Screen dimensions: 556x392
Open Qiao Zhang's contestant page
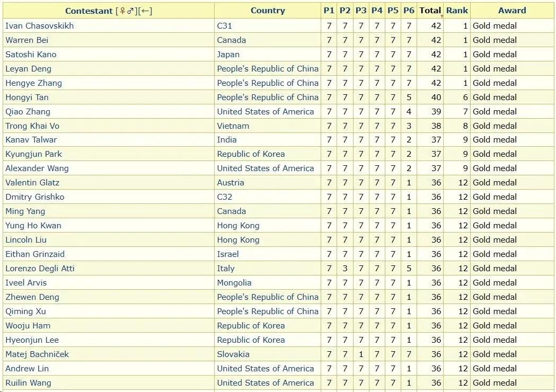pos(28,112)
